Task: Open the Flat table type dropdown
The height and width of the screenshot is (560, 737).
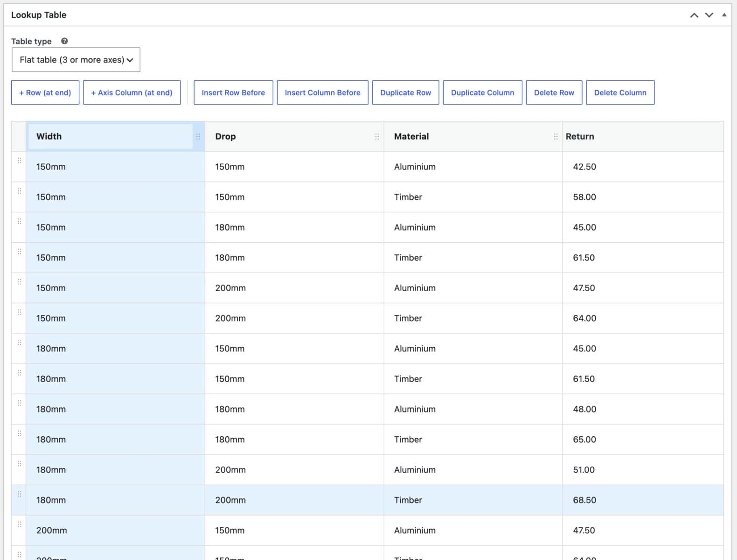Action: [76, 60]
